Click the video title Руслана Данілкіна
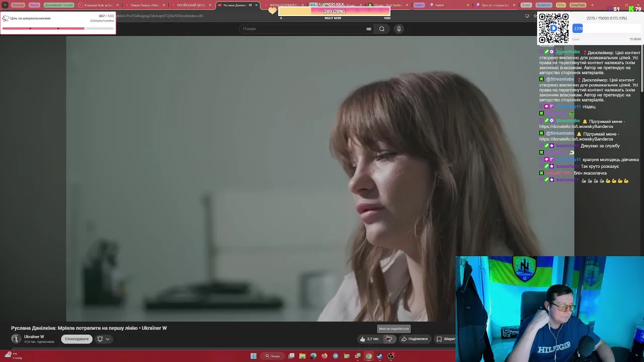The width and height of the screenshot is (644, 362). pos(89,328)
